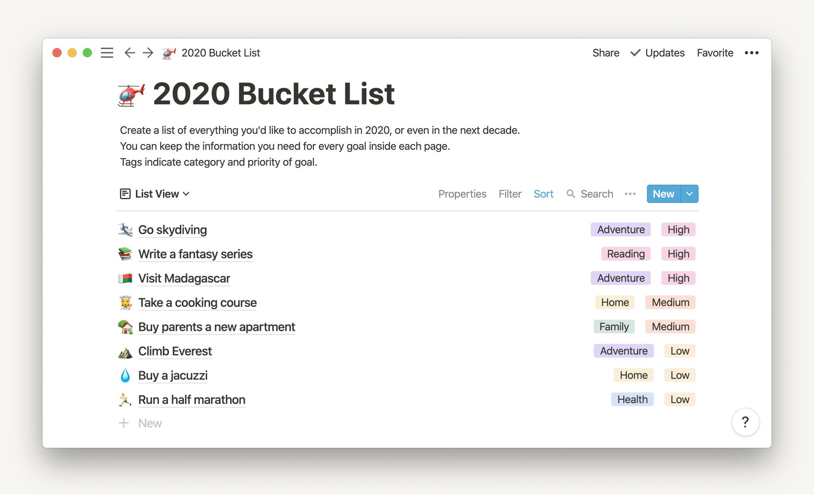Open the Share menu
814x504 pixels.
[x=606, y=53]
